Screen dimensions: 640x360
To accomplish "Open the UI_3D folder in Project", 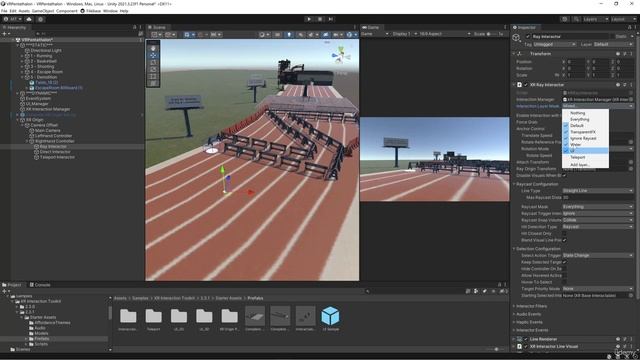I will [x=204, y=316].
